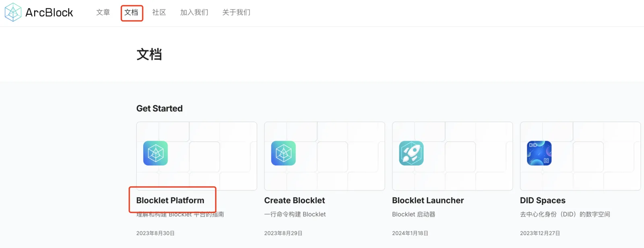This screenshot has height=248, width=644.
Task: Click the Blocklet Platform cover thumbnail
Action: pos(196,156)
